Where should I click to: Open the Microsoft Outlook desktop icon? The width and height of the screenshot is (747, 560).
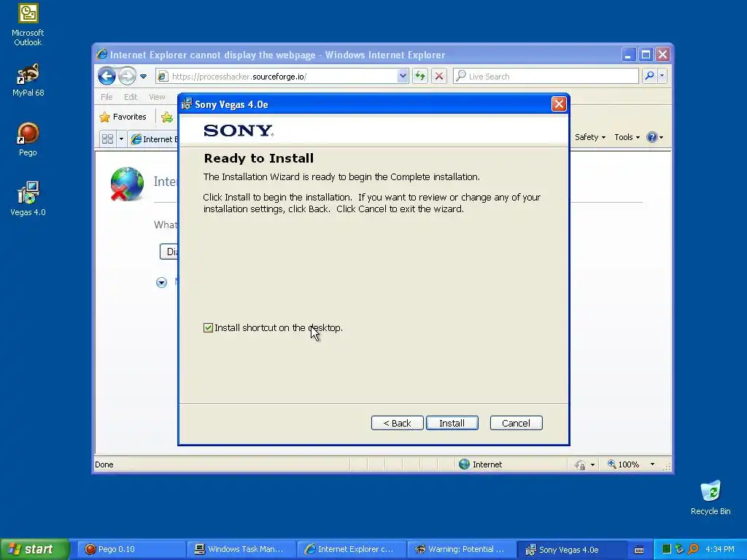(x=28, y=24)
